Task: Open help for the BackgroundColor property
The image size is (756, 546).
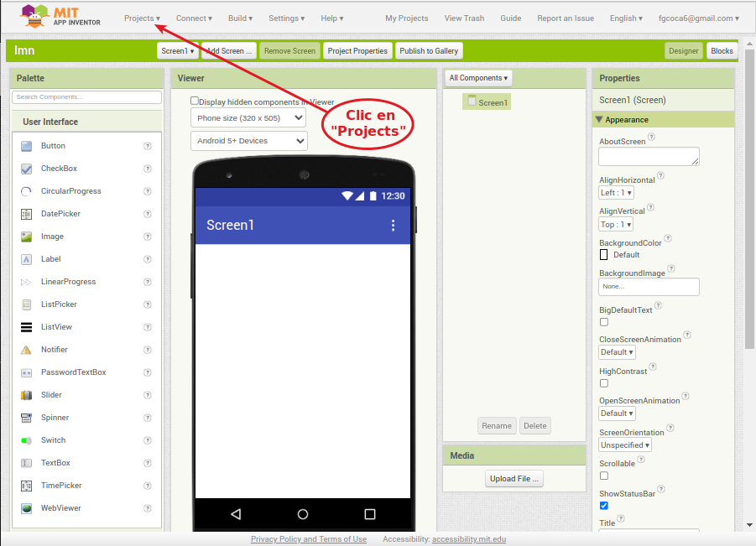Action: (x=668, y=238)
